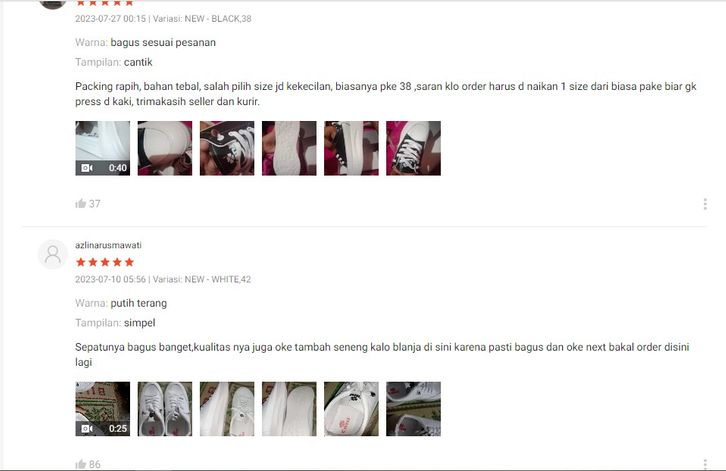Open white sole photo in first review
This screenshot has width=726, height=471.
pyautogui.click(x=289, y=148)
